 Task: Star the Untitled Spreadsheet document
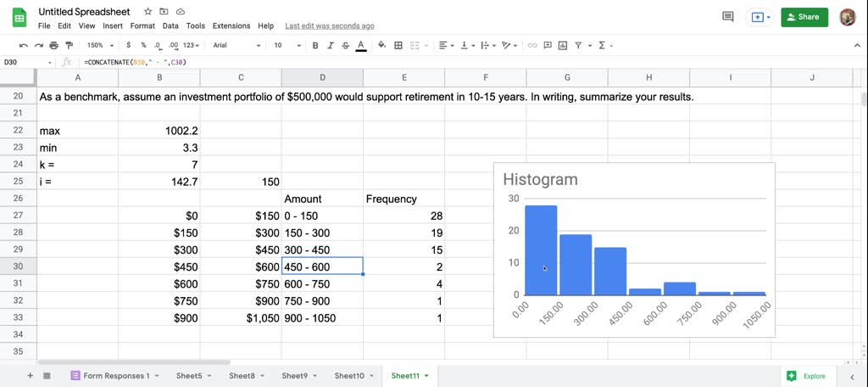tap(148, 13)
